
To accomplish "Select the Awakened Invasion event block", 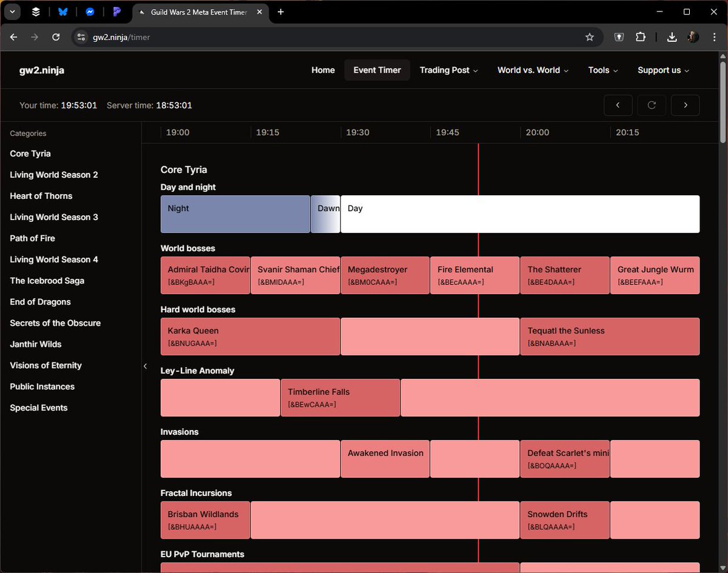I will (x=385, y=459).
